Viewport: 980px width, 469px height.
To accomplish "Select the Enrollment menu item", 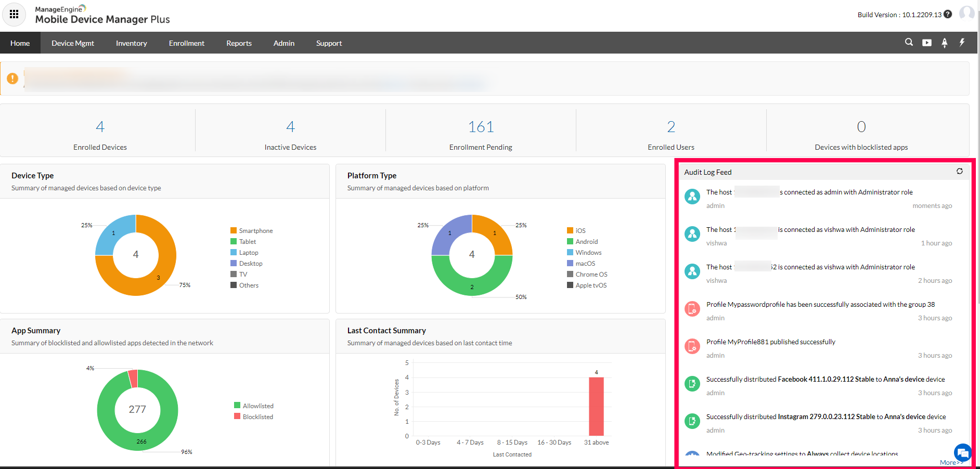I will [186, 43].
